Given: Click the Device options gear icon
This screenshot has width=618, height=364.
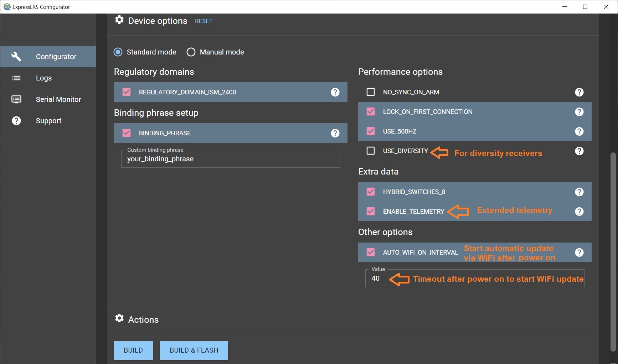Looking at the screenshot, I should [x=119, y=20].
